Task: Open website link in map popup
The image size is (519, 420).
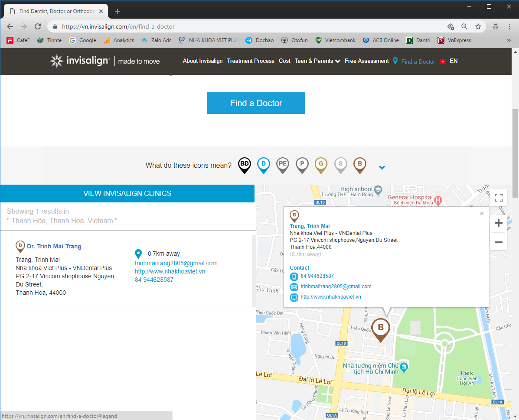Action: [331, 297]
